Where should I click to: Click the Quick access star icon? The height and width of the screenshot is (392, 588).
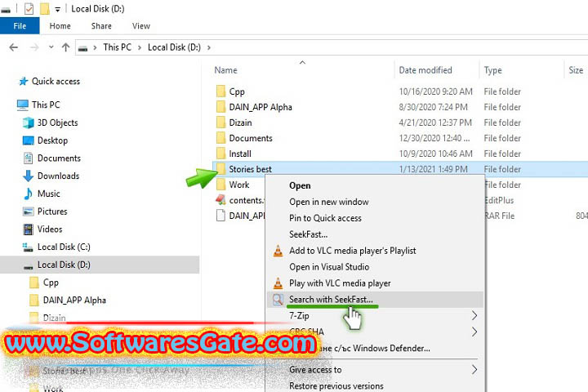click(24, 82)
